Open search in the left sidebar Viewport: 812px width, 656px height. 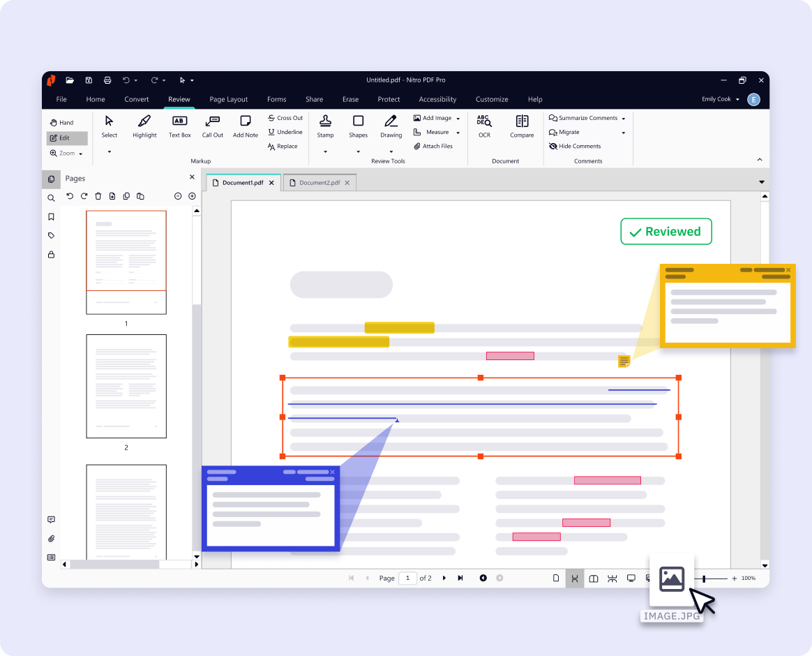point(51,197)
